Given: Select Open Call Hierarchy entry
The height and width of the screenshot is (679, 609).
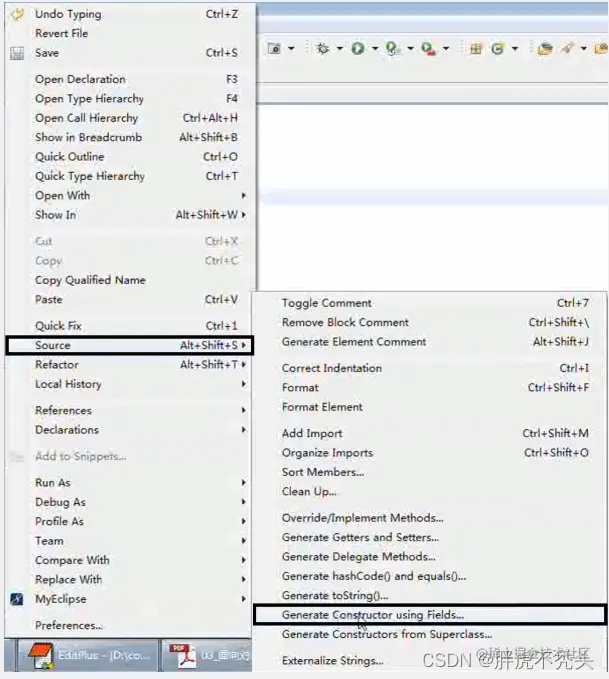Looking at the screenshot, I should (x=130, y=118).
